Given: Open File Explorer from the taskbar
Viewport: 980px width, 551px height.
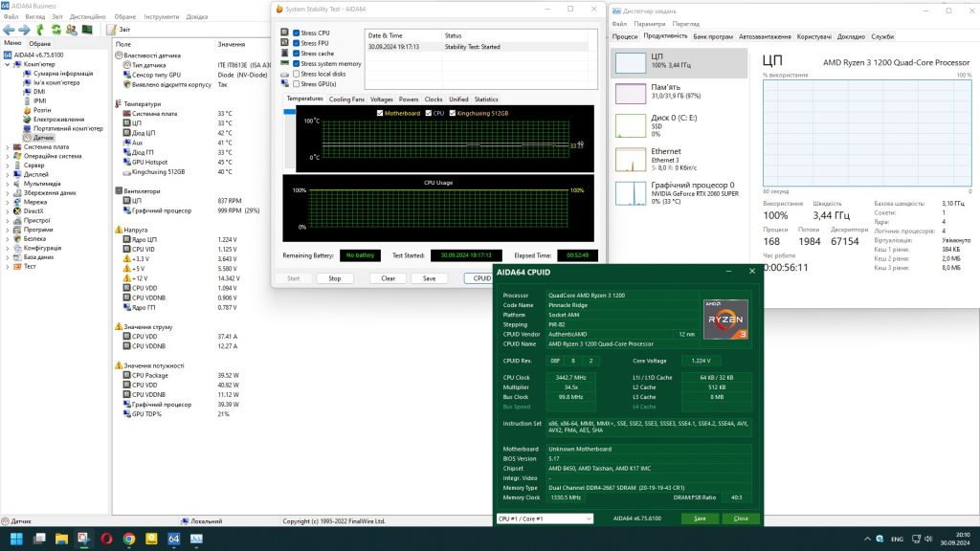Looking at the screenshot, I should (61, 539).
